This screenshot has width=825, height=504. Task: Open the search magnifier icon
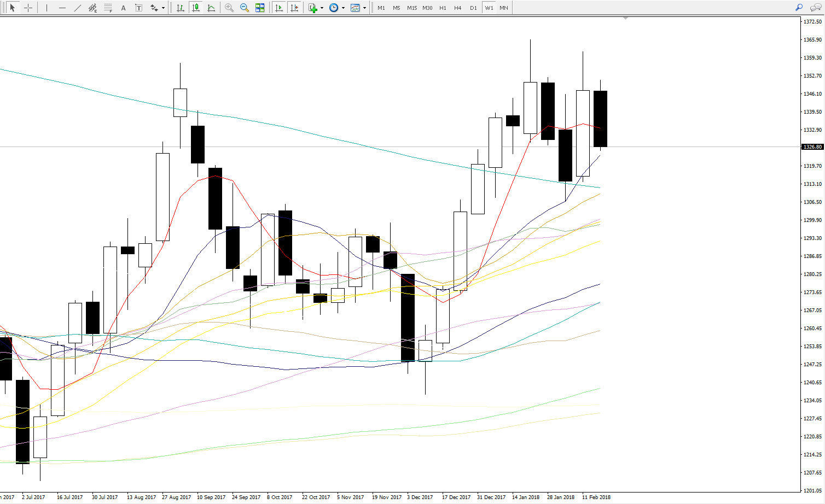tap(799, 8)
